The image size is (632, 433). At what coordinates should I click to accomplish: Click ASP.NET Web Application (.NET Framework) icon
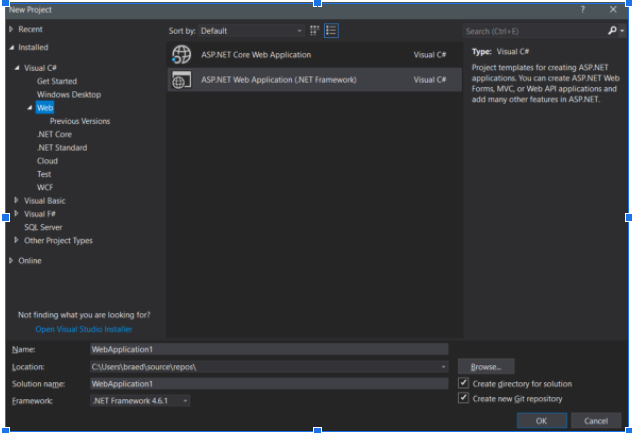coord(181,80)
